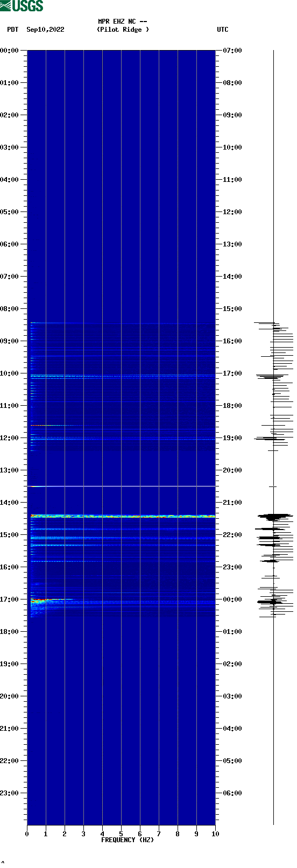Click the 17:00 PDT time label

pos(9,599)
